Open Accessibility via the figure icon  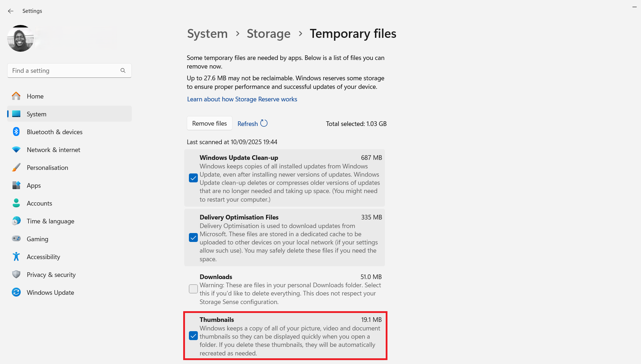click(x=16, y=257)
